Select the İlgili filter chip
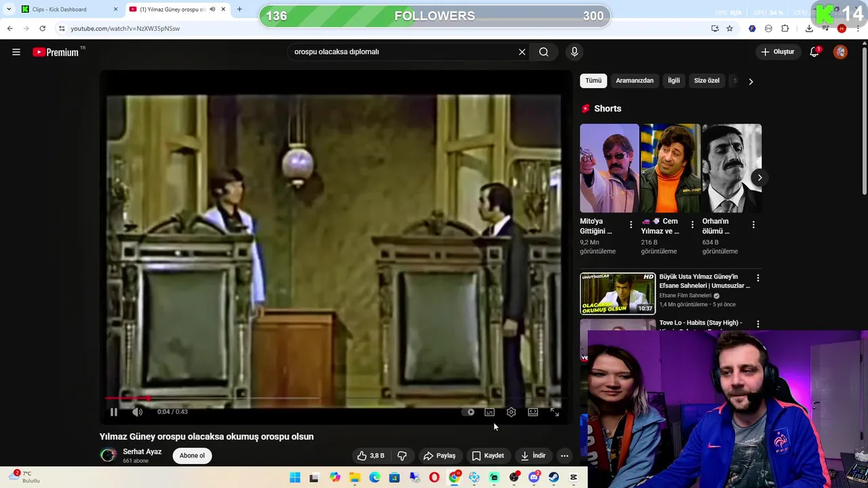This screenshot has height=488, width=868. click(x=673, y=81)
